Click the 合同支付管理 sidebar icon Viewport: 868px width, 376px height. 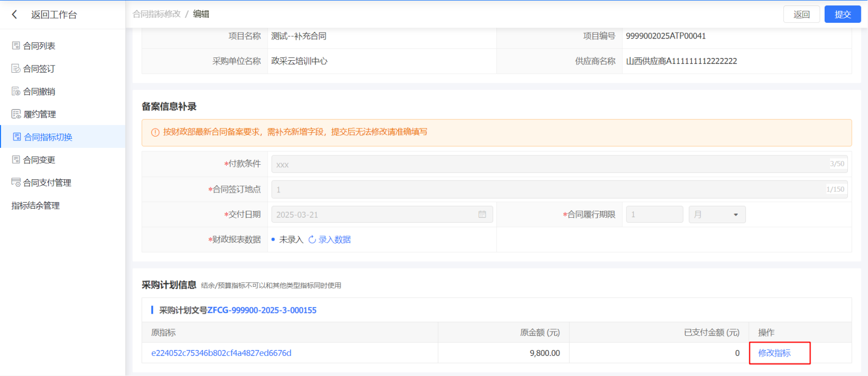pyautogui.click(x=16, y=182)
